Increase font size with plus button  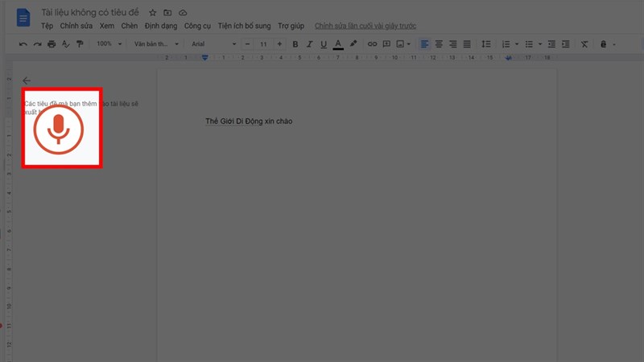point(279,44)
